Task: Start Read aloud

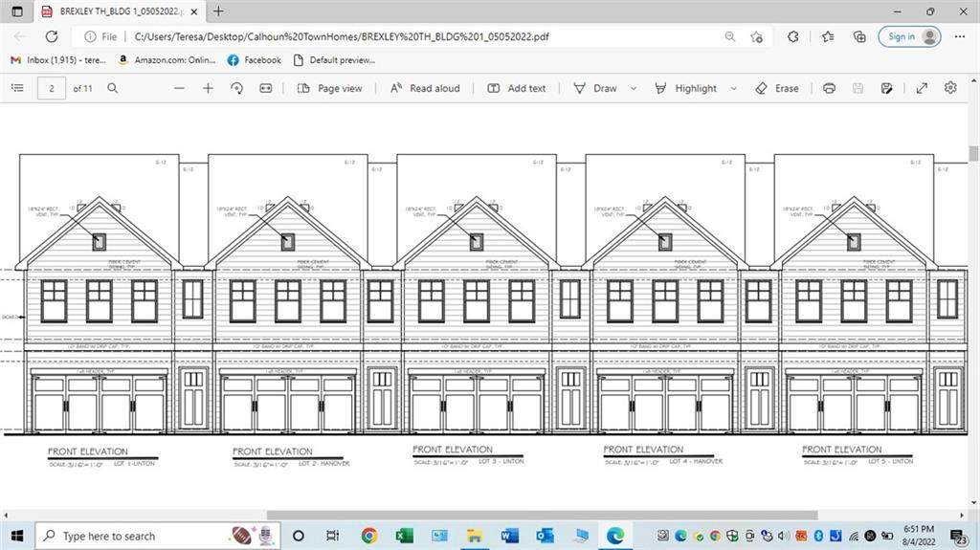Action: [425, 88]
